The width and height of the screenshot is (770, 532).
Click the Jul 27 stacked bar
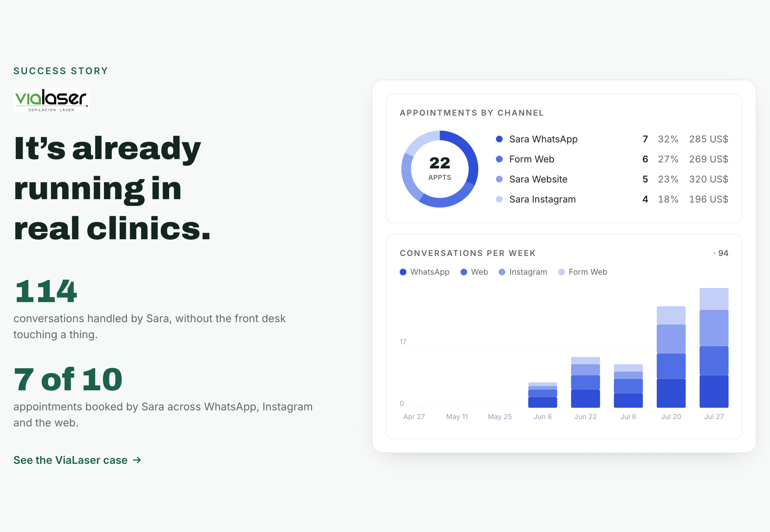pos(714,348)
